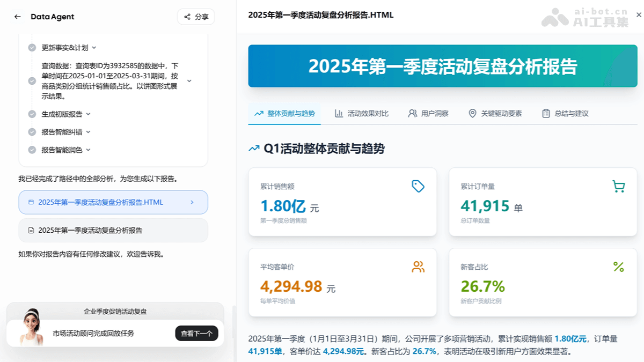Screen dimensions: 644x362
Task: Click the tag icon on the 累计销售额 card
Action: click(x=418, y=186)
